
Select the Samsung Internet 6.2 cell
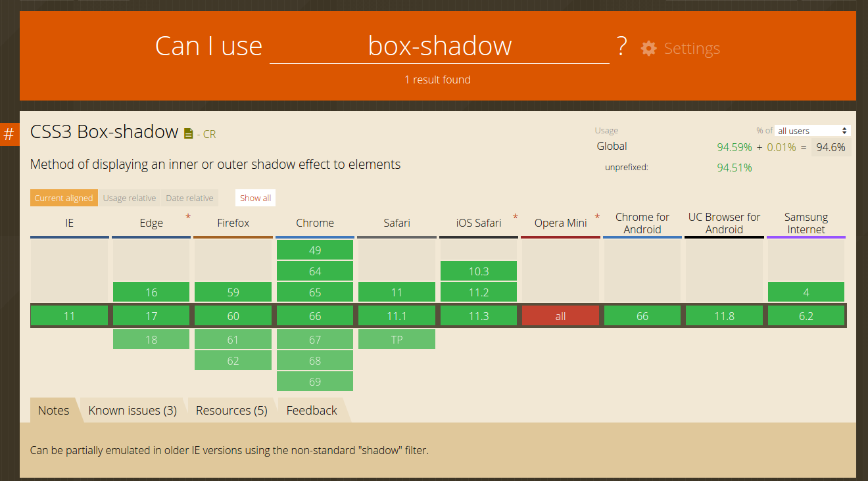click(806, 316)
